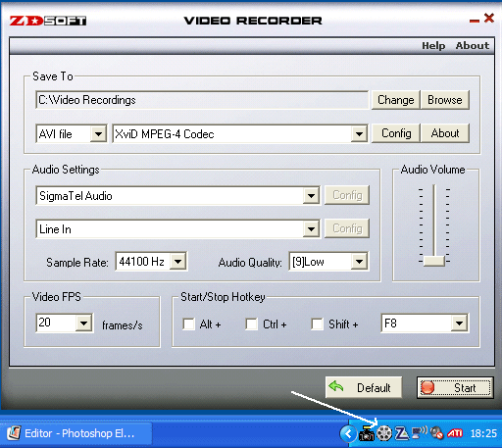Click the Browse button
502x448 pixels.
point(445,100)
